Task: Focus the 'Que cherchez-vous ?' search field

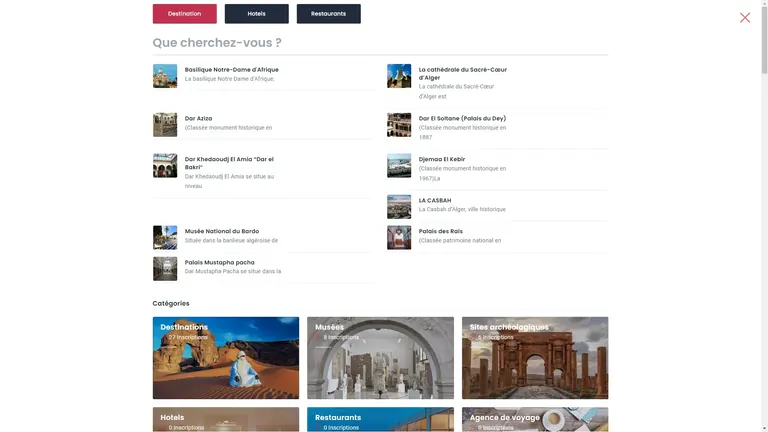Action: [380, 43]
